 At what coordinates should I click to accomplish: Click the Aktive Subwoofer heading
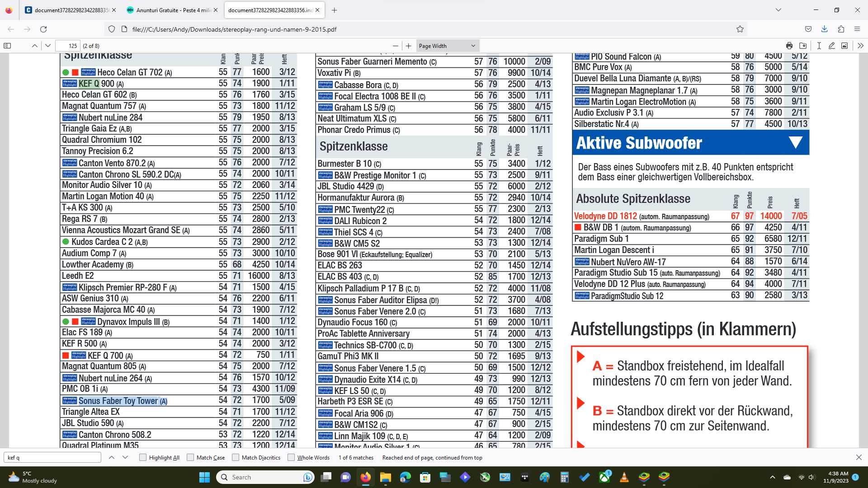[639, 143]
